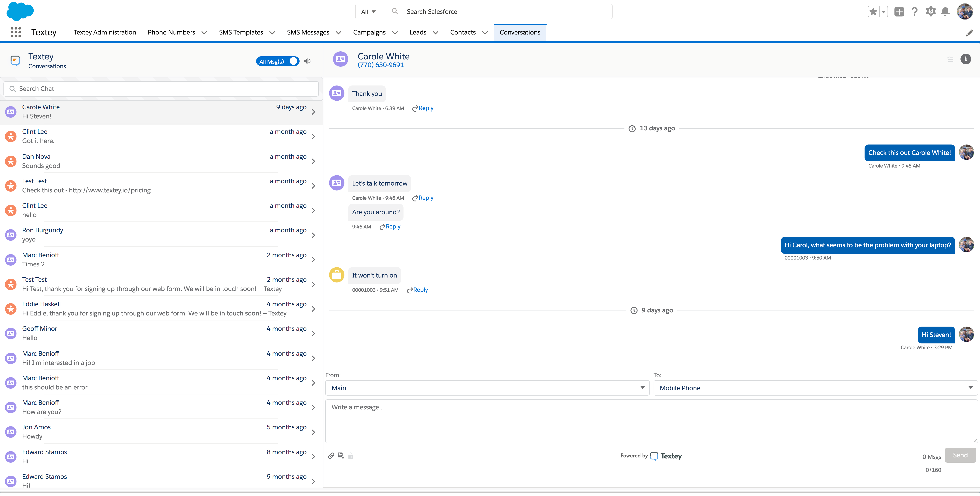Open the To Mobile Phone dropdown
The width and height of the screenshot is (980, 496).
click(x=816, y=388)
